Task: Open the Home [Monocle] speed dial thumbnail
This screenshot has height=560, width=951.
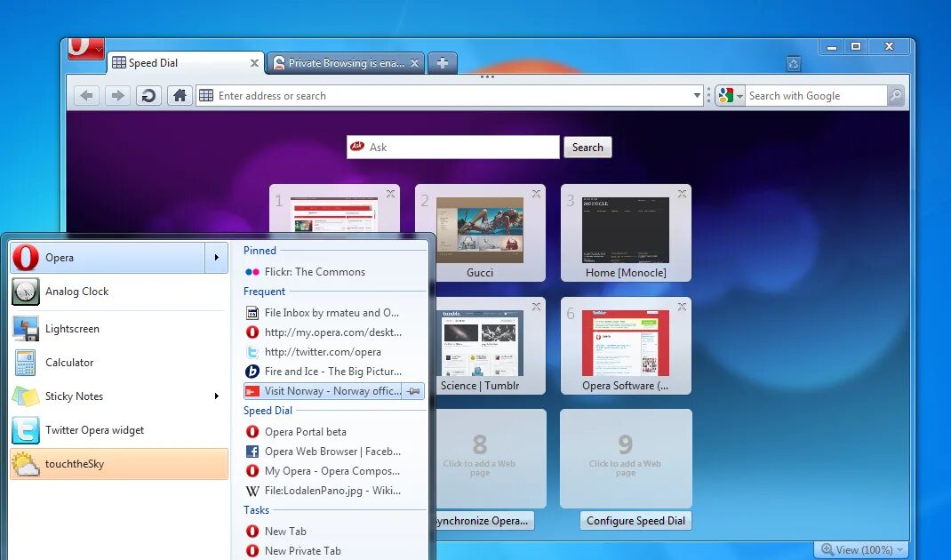Action: pos(626,230)
